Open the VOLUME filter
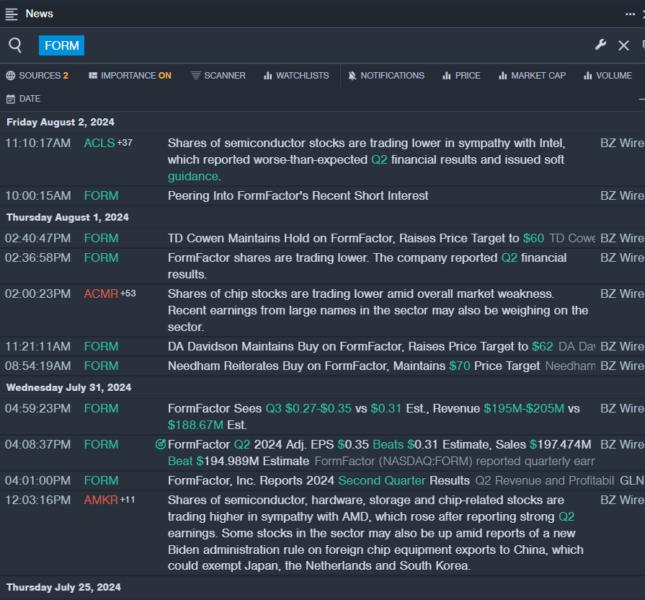This screenshot has height=600, width=645. [608, 76]
